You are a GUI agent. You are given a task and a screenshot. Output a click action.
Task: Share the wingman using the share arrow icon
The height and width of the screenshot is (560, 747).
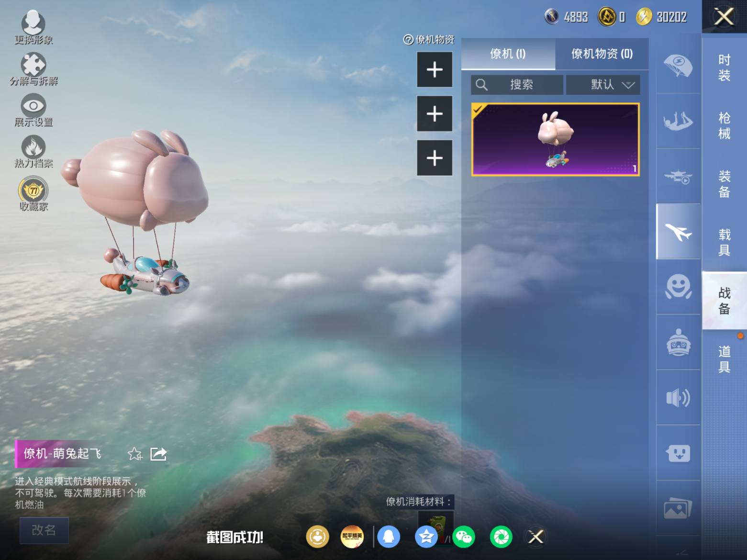pyautogui.click(x=158, y=453)
